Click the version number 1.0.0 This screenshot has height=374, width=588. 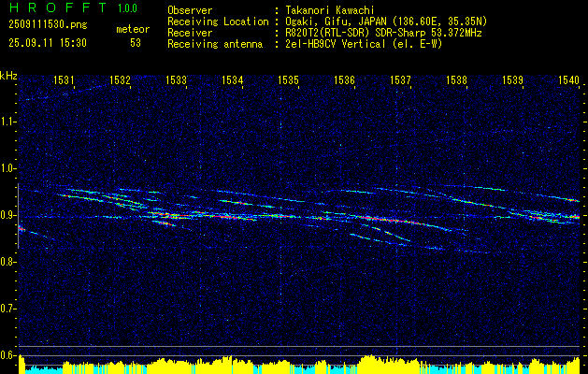(x=127, y=8)
